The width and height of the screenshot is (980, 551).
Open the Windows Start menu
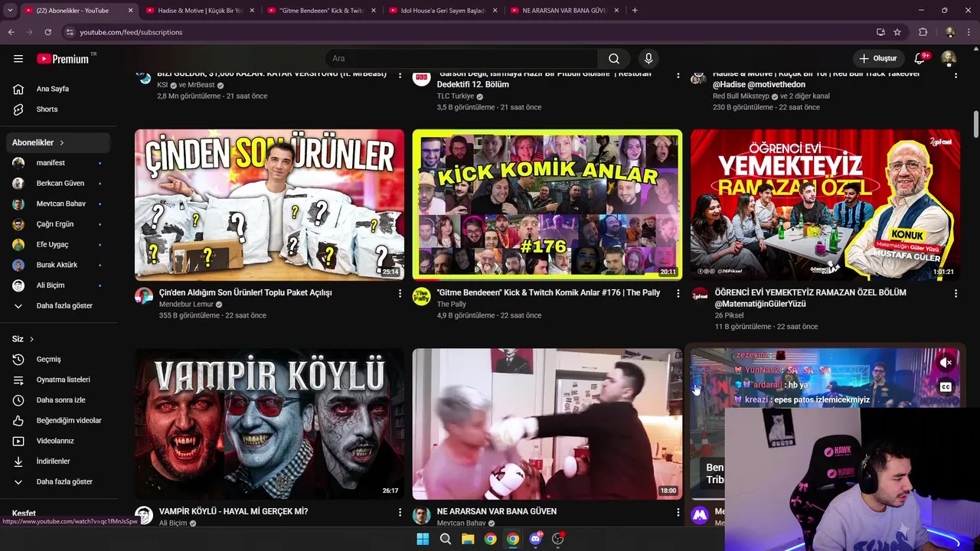pos(423,539)
